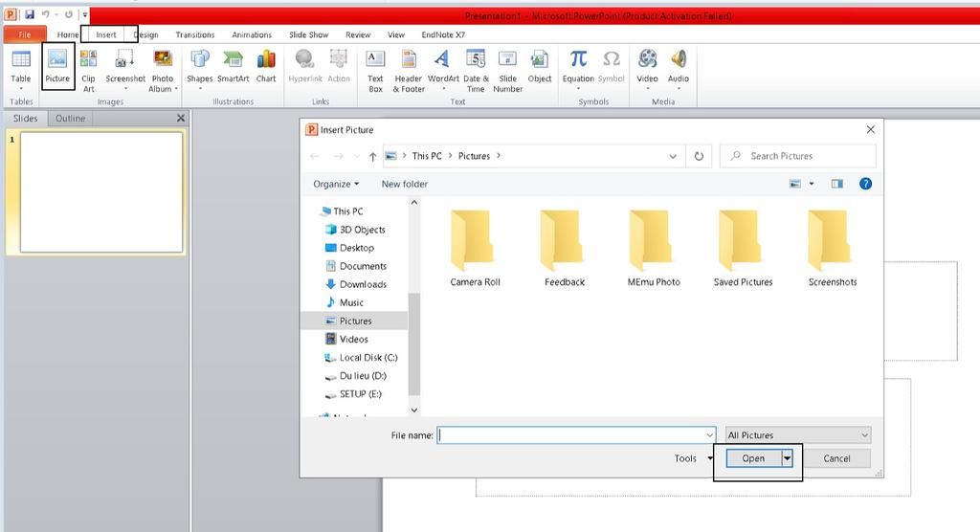The width and height of the screenshot is (980, 532).
Task: Open Local Disk (C:) in navigation pane
Action: point(361,358)
